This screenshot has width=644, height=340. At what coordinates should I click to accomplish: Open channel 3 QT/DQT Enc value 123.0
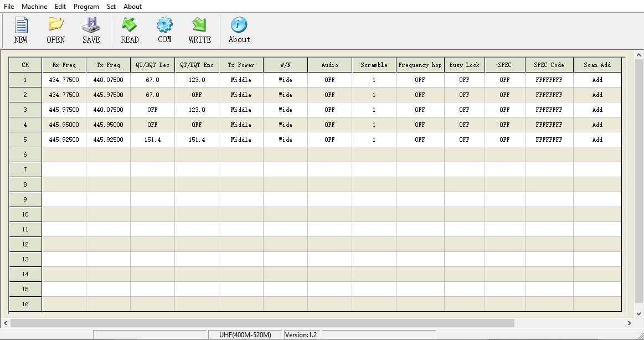coord(197,110)
